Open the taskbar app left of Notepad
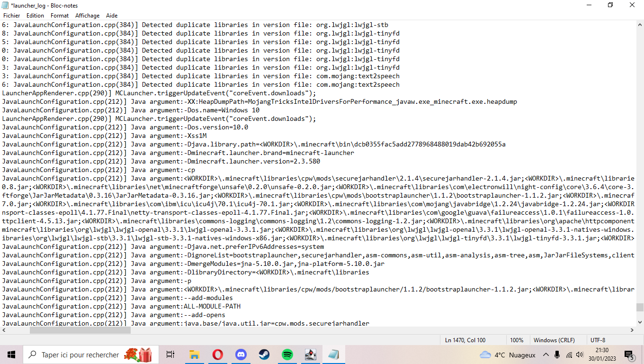This screenshot has height=364, width=644. click(310, 355)
